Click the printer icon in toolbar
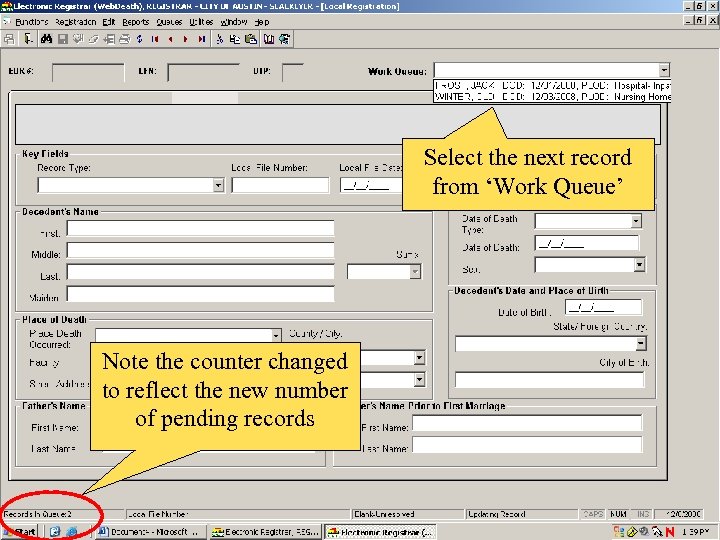The image size is (720, 540). (124, 39)
